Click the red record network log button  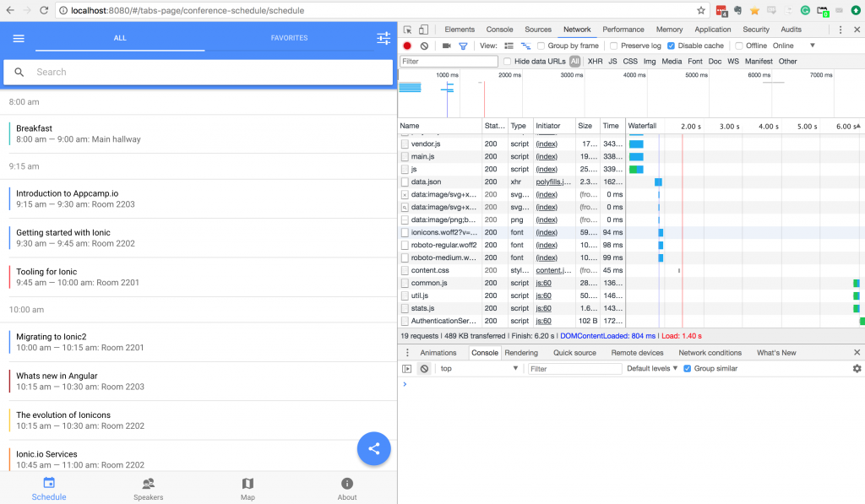[407, 46]
